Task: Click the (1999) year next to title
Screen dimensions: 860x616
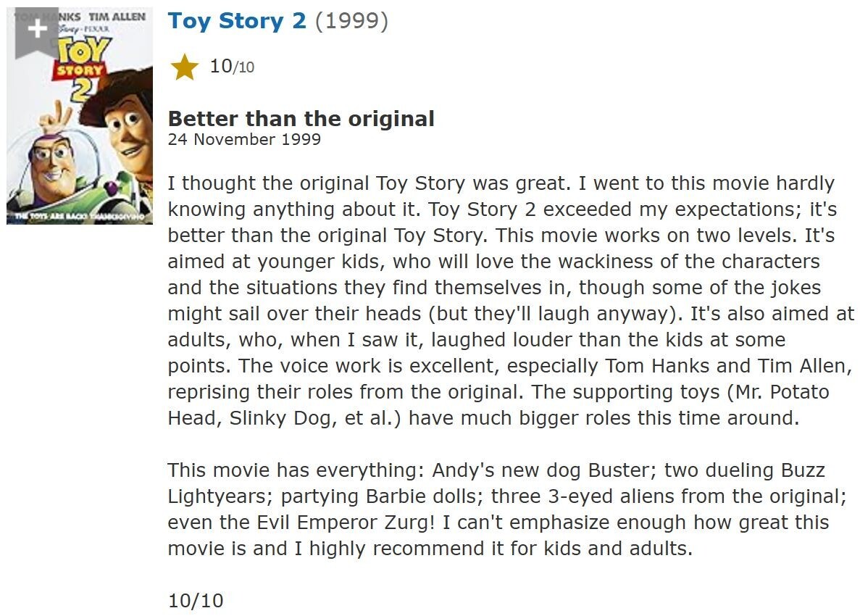Action: point(351,21)
